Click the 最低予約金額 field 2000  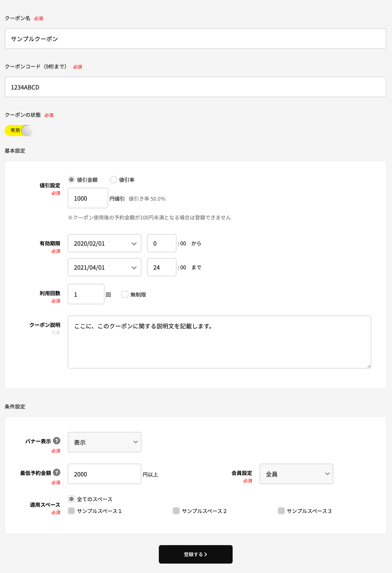tap(104, 474)
